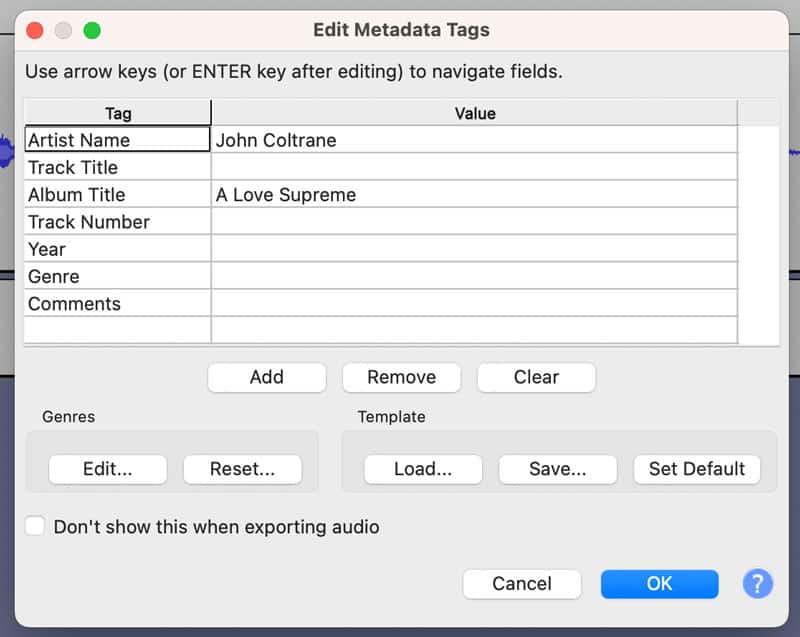Select the Track Number value cell
The width and height of the screenshot is (800, 637).
pos(474,222)
